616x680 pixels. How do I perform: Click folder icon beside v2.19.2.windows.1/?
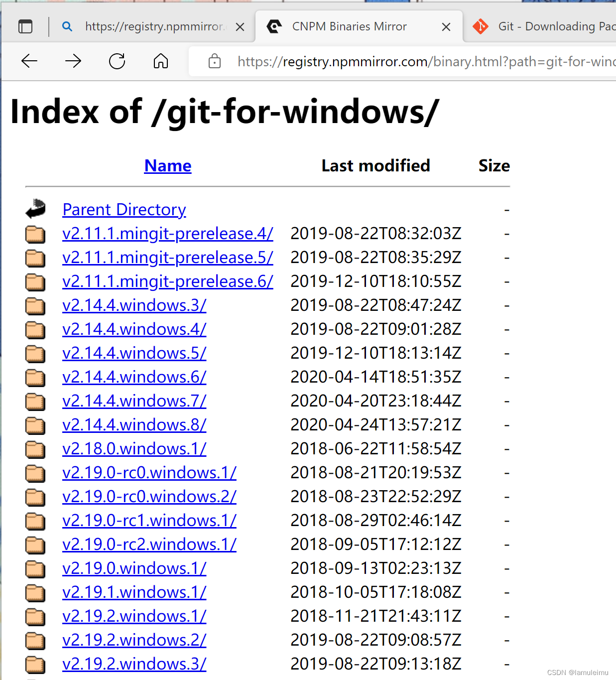[35, 617]
